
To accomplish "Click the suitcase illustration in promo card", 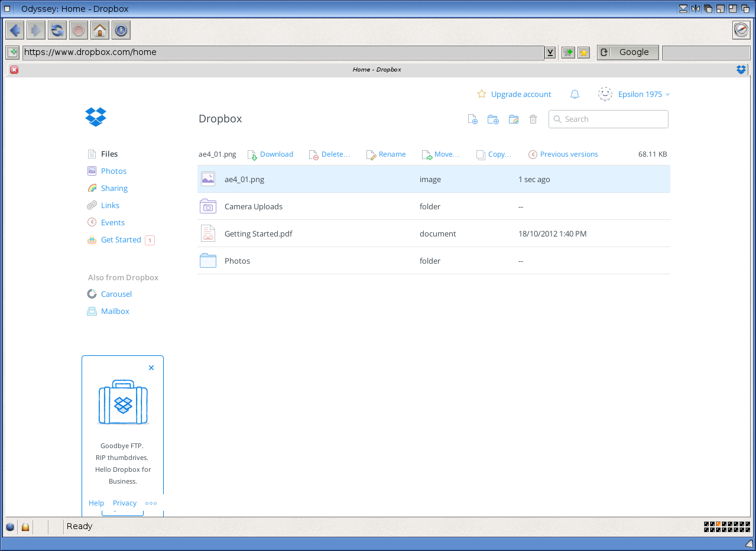I will (123, 402).
